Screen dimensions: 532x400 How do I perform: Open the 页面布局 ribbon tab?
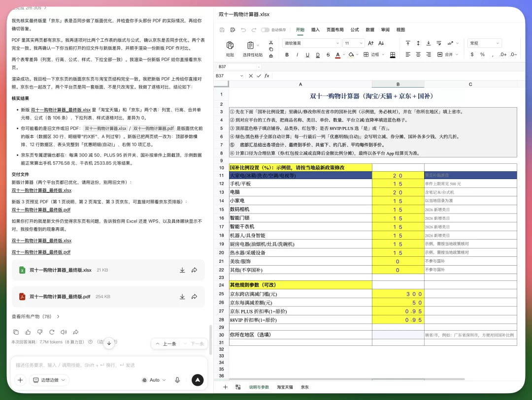335,30
